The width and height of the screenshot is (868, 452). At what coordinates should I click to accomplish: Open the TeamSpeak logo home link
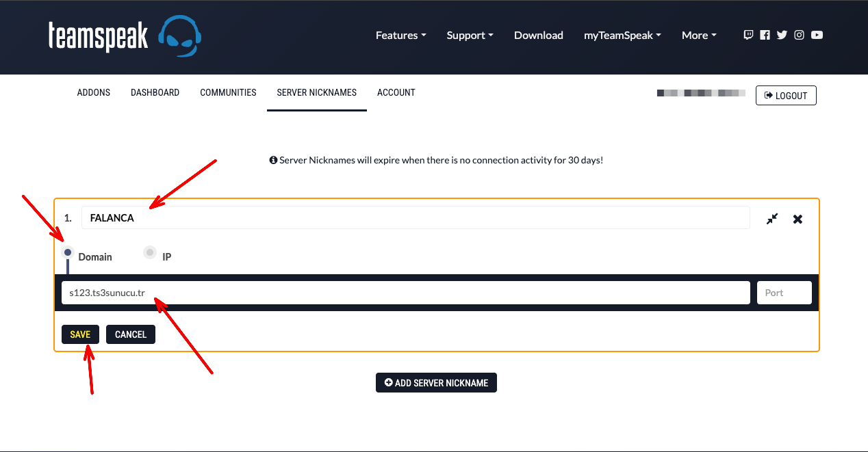[x=125, y=36]
